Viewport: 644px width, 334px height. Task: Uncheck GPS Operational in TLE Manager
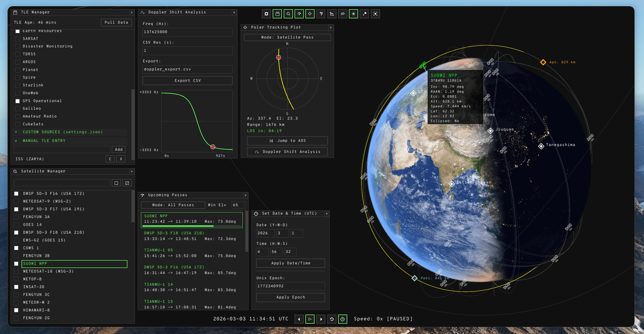pos(18,101)
